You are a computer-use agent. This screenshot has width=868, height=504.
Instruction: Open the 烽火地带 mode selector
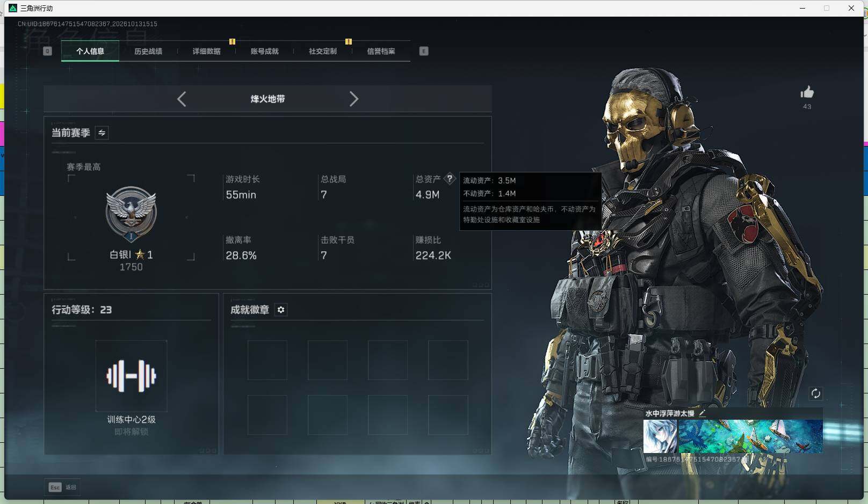tap(267, 99)
